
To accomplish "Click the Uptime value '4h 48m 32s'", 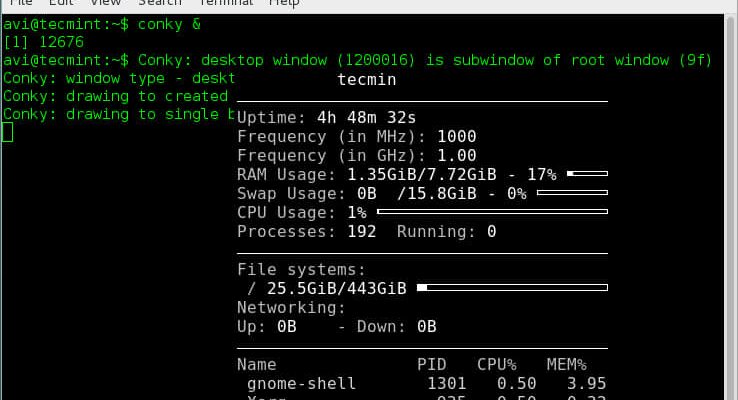I will coord(367,118).
